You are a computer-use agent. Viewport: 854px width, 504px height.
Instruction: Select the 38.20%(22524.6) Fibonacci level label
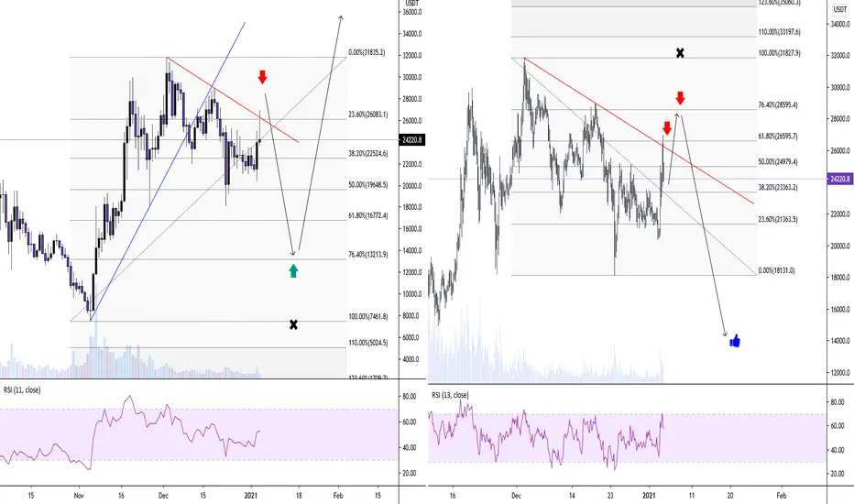[368, 154]
